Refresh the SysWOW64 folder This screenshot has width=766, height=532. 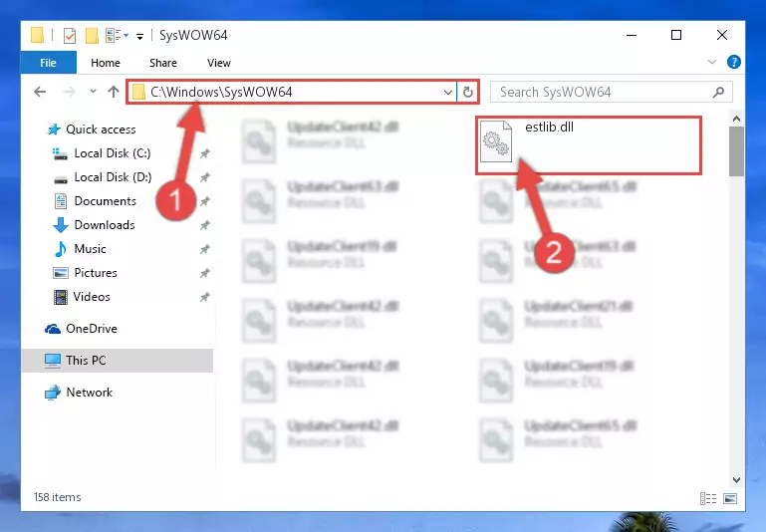click(468, 92)
